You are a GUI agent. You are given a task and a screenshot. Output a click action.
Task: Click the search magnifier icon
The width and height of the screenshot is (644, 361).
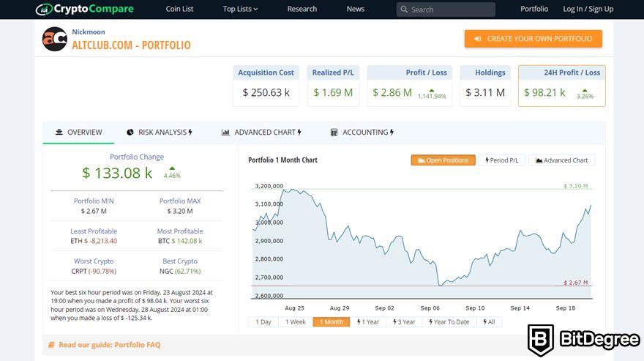[x=404, y=10]
